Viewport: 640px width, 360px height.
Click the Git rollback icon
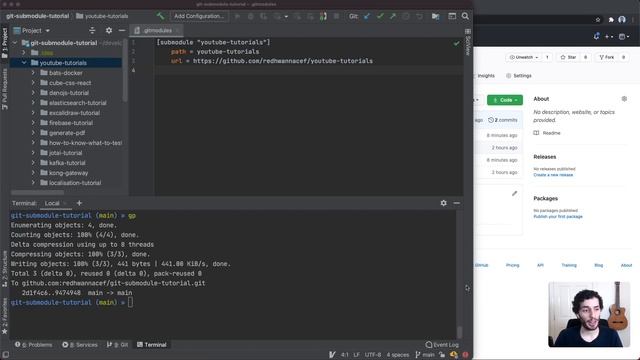pos(419,16)
